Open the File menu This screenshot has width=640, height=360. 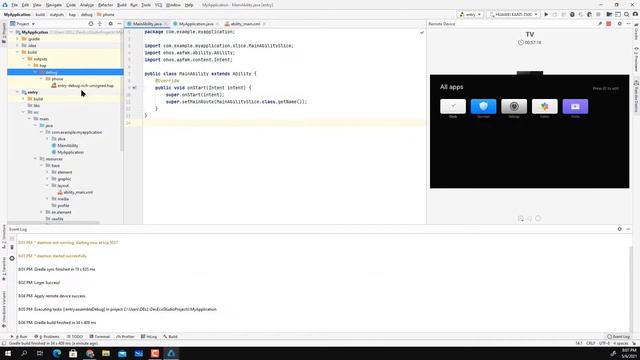pyautogui.click(x=14, y=5)
